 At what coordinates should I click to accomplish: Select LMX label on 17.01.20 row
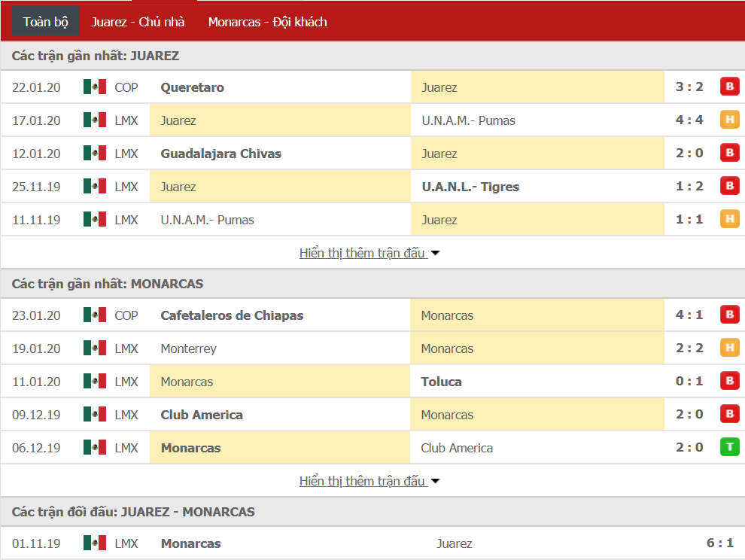pos(126,120)
